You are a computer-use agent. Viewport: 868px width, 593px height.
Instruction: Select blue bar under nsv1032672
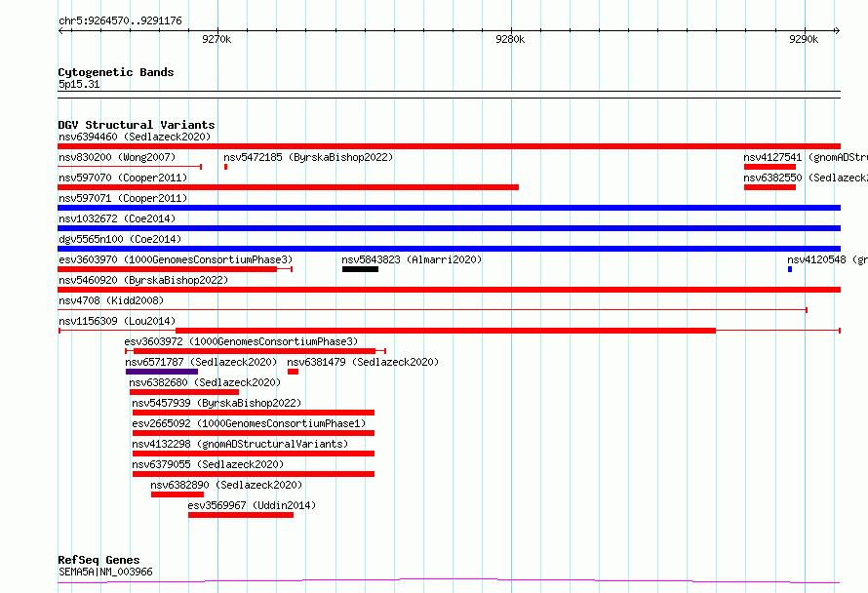point(449,228)
